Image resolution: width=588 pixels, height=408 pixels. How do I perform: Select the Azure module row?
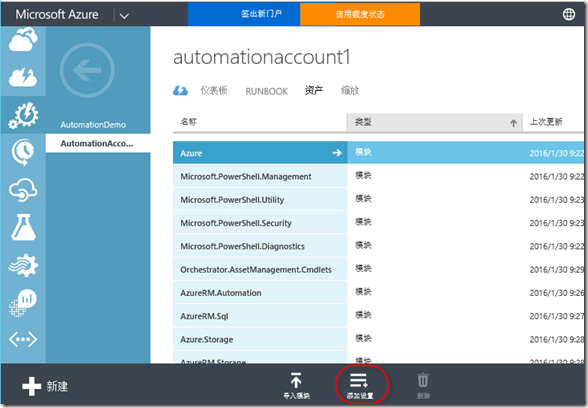pos(378,153)
